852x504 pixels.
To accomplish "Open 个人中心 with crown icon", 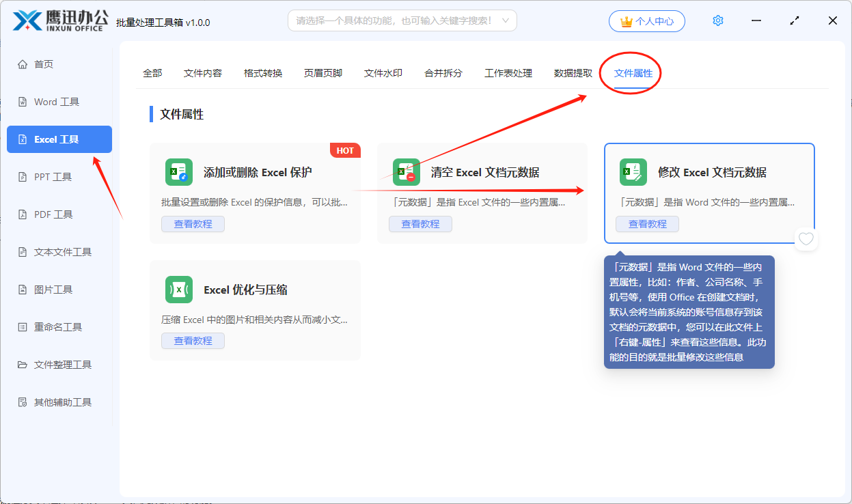I will coord(646,21).
